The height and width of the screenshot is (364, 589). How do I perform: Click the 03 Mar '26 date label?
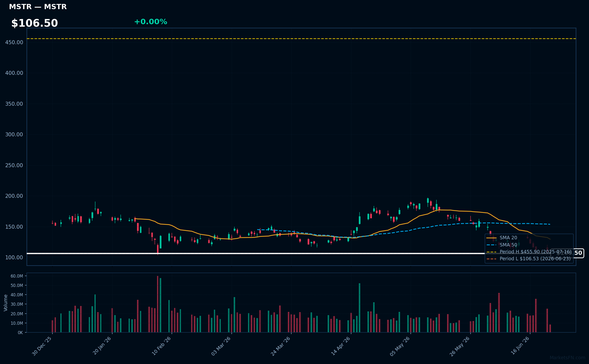tap(221, 346)
